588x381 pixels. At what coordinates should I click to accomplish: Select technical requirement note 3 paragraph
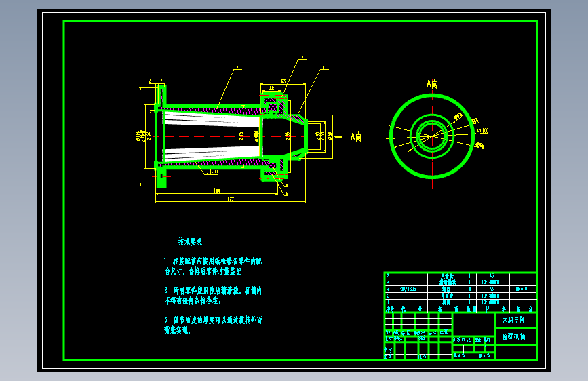point(213,325)
